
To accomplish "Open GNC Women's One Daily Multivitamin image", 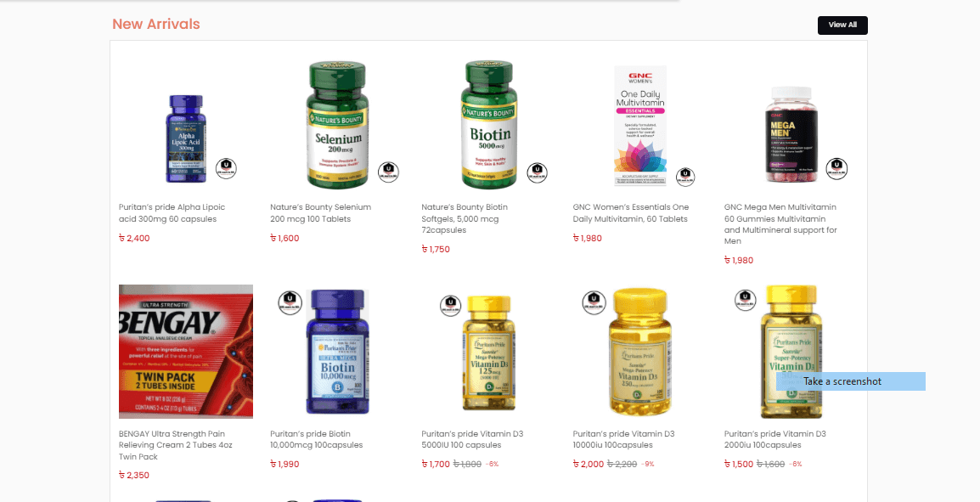I will [x=640, y=126].
